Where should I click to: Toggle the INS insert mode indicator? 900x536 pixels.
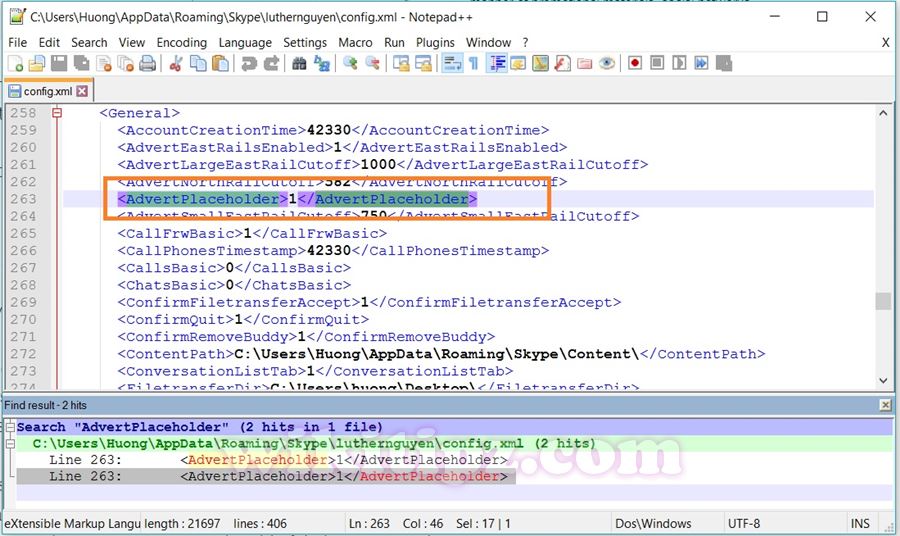click(860, 523)
